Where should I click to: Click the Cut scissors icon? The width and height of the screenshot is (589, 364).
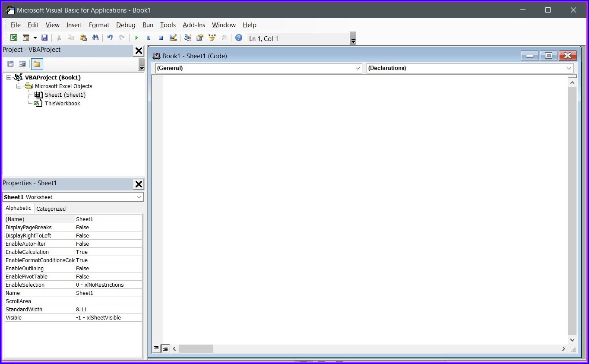click(59, 38)
